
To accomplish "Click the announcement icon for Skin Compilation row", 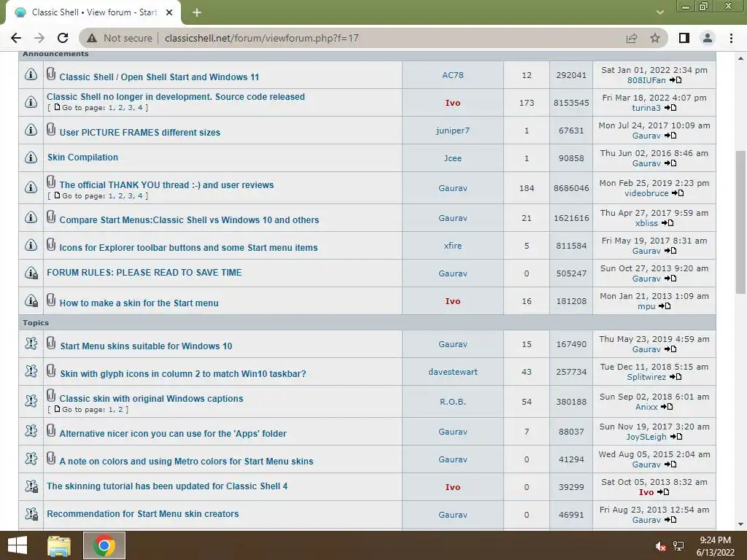I will click(31, 157).
